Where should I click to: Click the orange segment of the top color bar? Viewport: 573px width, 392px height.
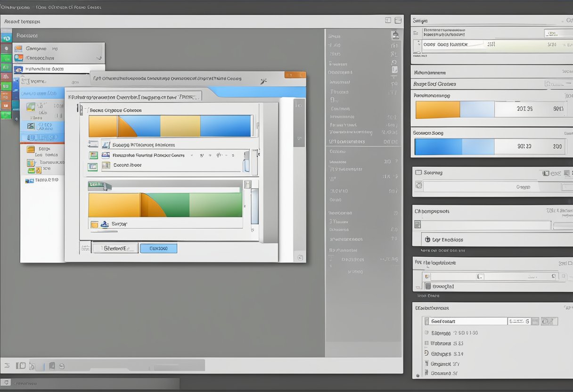[103, 126]
